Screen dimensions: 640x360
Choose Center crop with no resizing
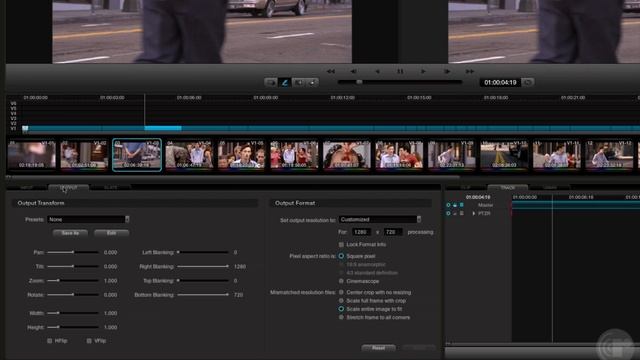341,292
